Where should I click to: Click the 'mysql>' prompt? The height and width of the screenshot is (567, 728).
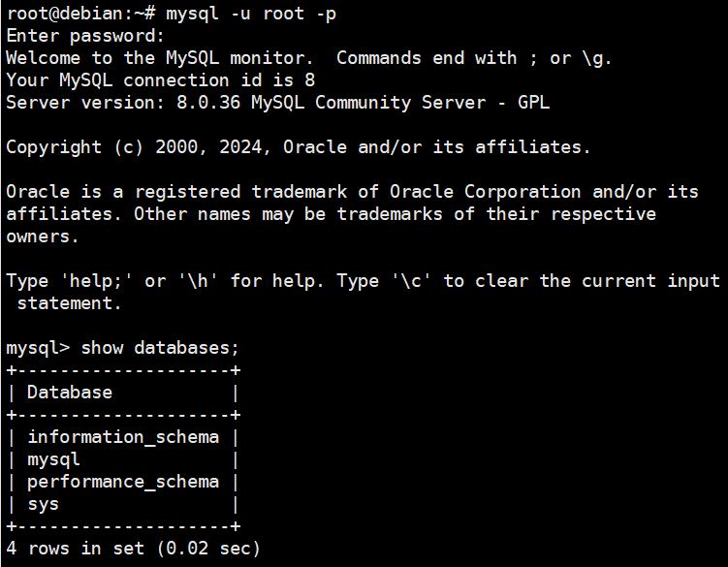click(x=38, y=348)
